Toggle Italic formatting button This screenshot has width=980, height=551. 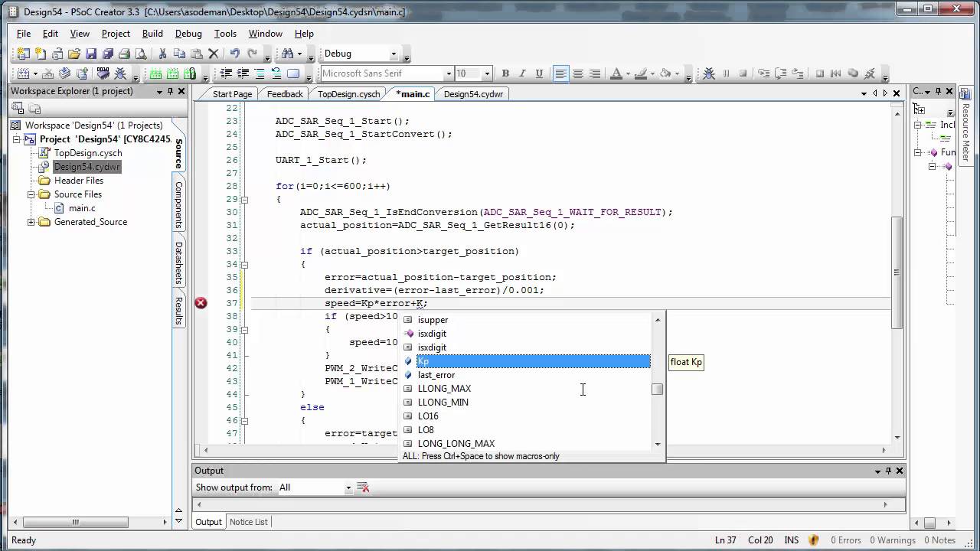tap(522, 73)
